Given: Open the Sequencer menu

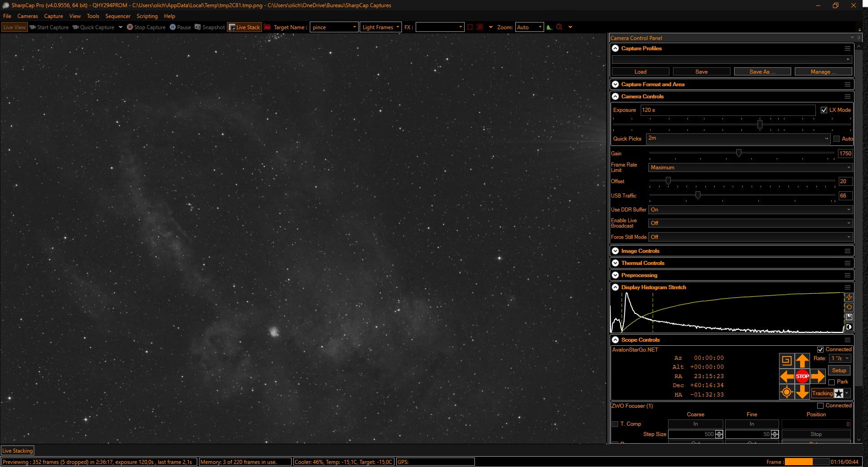Looking at the screenshot, I should [x=118, y=16].
